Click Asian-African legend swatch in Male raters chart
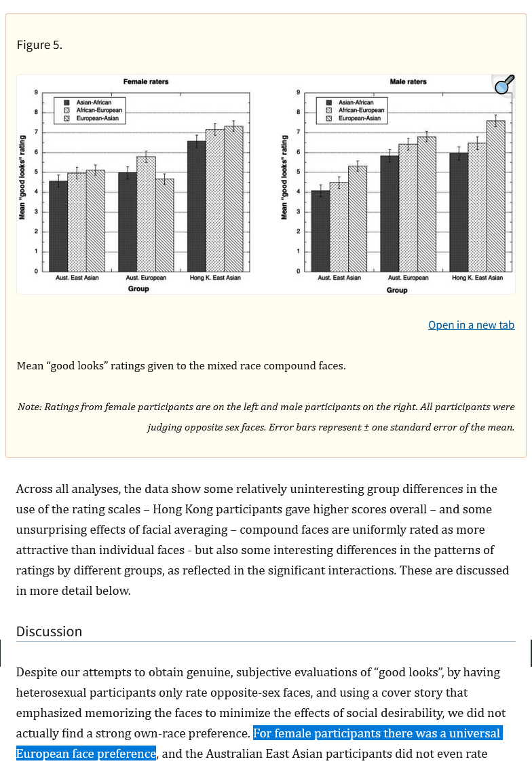Image resolution: width=532 pixels, height=770 pixels. click(x=329, y=103)
